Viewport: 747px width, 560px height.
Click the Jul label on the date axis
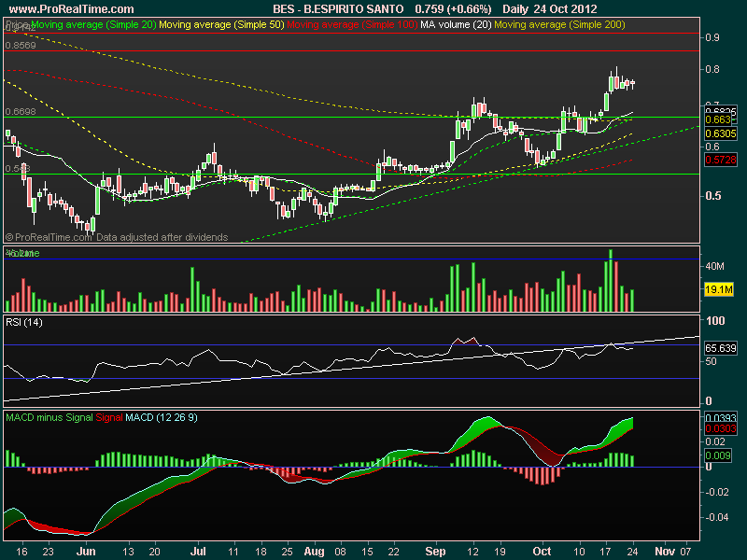click(x=197, y=552)
